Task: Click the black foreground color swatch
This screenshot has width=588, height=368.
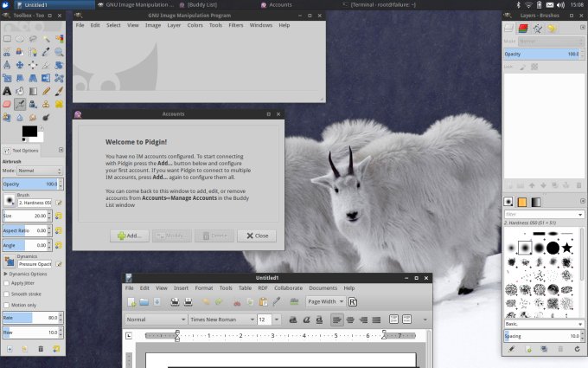Action: [x=29, y=131]
